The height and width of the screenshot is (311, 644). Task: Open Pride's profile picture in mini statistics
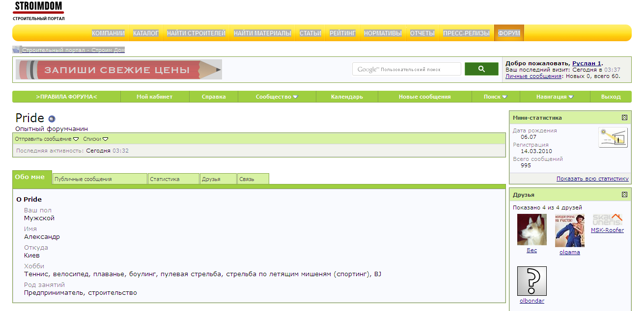[613, 138]
